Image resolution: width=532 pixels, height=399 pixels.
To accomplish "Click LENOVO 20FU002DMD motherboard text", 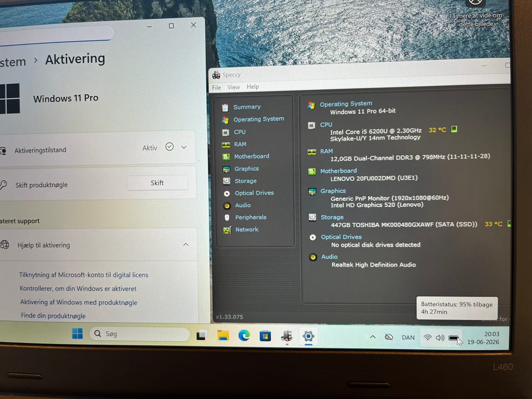I will click(x=374, y=178).
